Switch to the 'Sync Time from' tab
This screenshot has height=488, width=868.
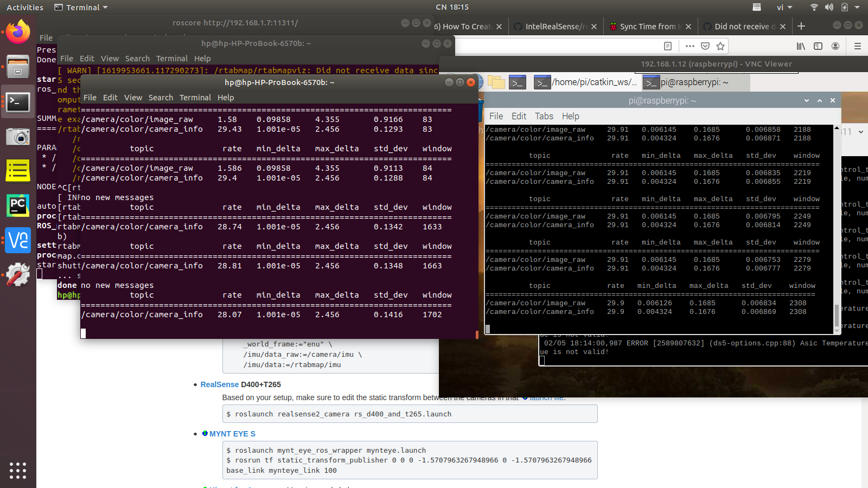point(650,26)
